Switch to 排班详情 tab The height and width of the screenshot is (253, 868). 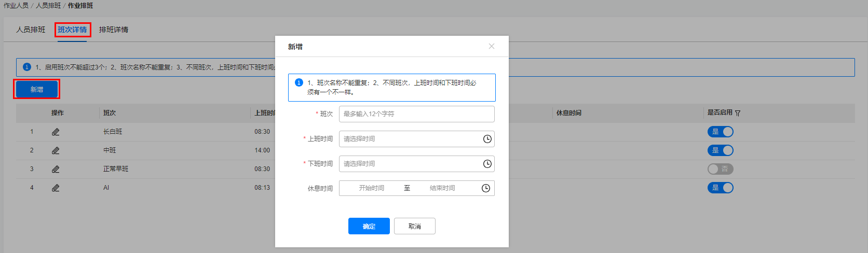[114, 30]
